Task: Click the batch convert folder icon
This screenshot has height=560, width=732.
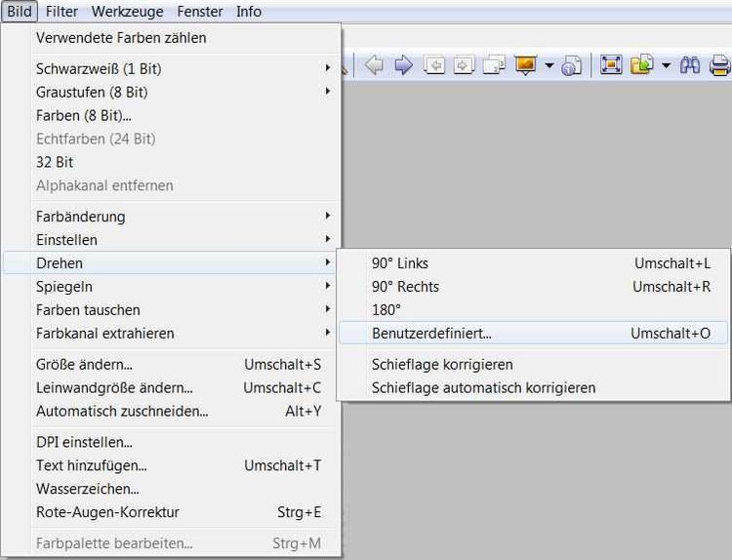Action: [x=642, y=64]
